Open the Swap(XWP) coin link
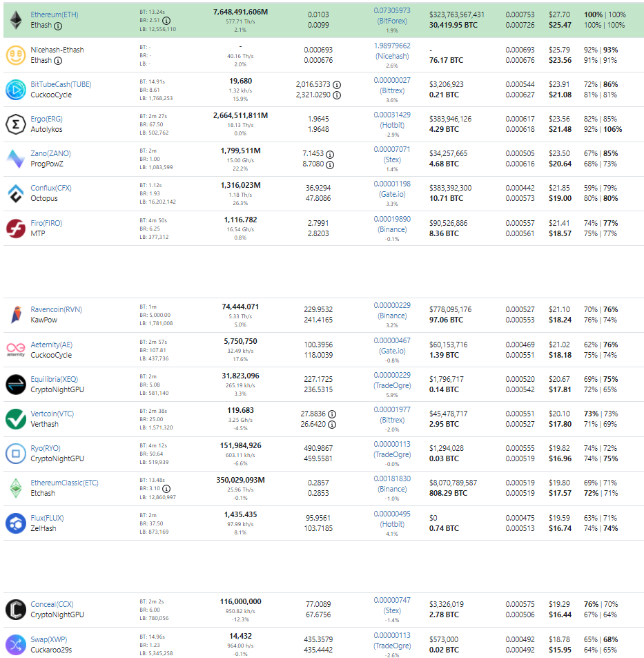This screenshot has height=658, width=644. (49, 639)
